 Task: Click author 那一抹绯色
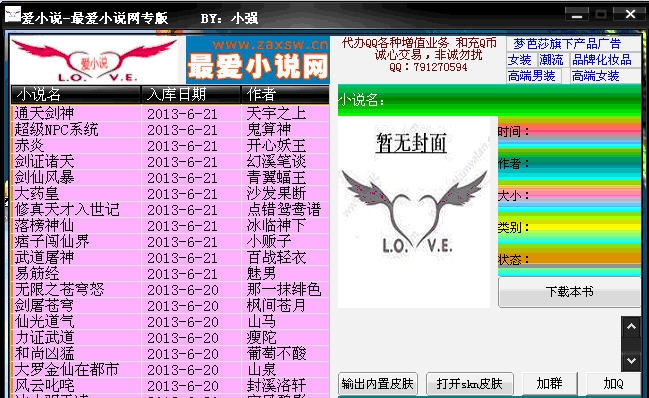284,290
